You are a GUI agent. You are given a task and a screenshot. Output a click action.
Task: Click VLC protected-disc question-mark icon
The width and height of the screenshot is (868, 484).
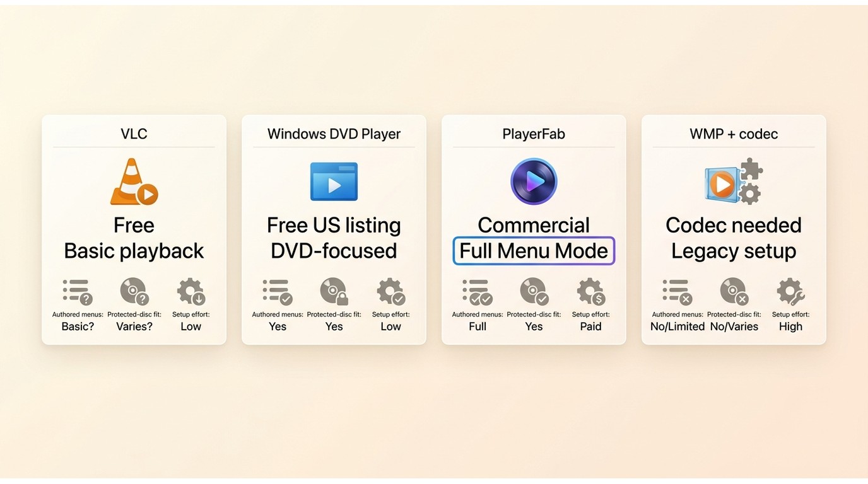click(134, 292)
